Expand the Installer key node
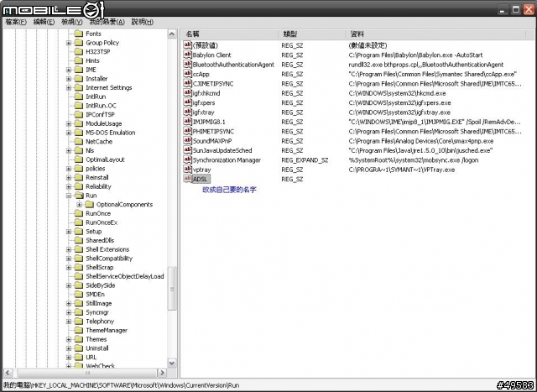The image size is (537, 392). click(69, 79)
